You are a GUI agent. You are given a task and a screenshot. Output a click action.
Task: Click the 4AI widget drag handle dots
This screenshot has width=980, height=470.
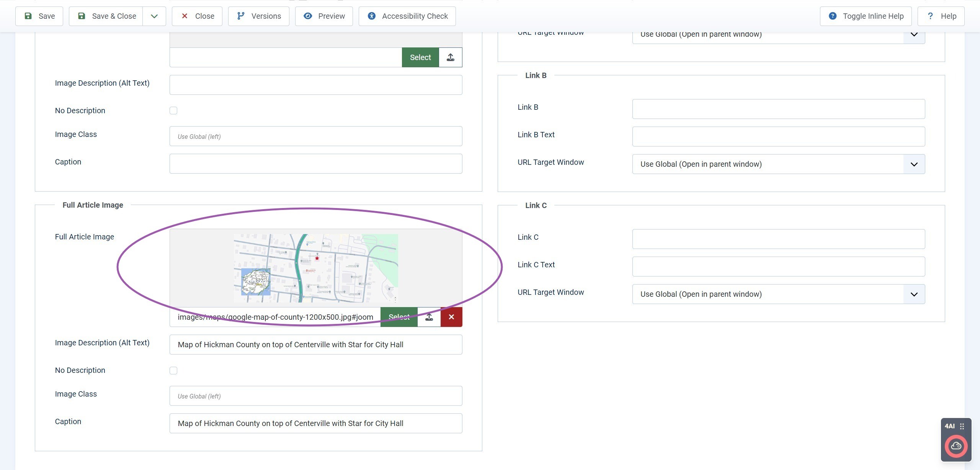[962, 426]
